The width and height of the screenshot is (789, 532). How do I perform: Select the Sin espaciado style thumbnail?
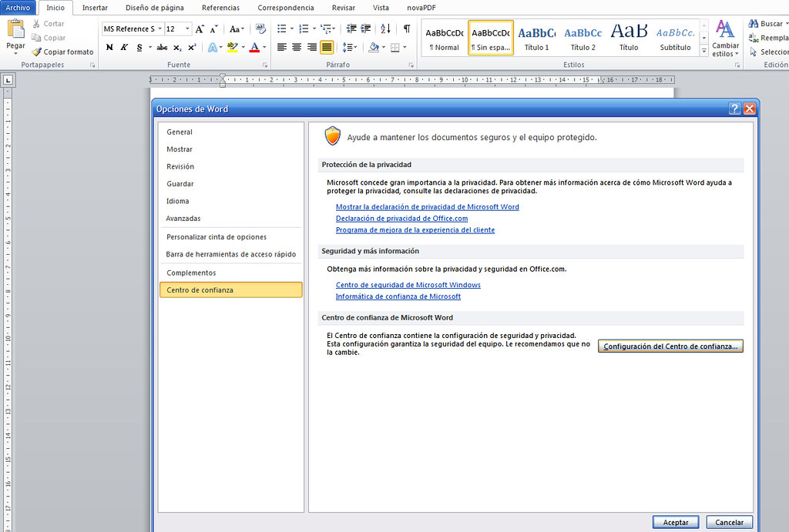click(x=492, y=36)
